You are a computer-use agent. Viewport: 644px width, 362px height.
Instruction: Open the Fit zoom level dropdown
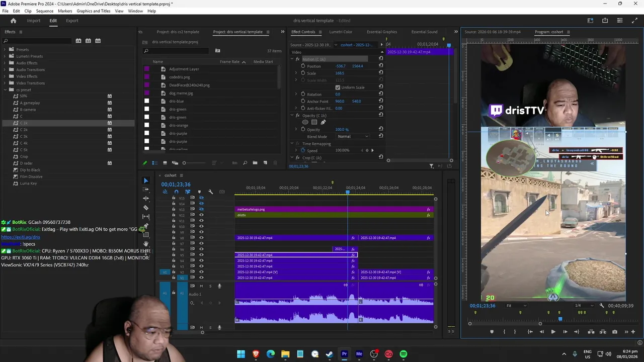pyautogui.click(x=516, y=306)
